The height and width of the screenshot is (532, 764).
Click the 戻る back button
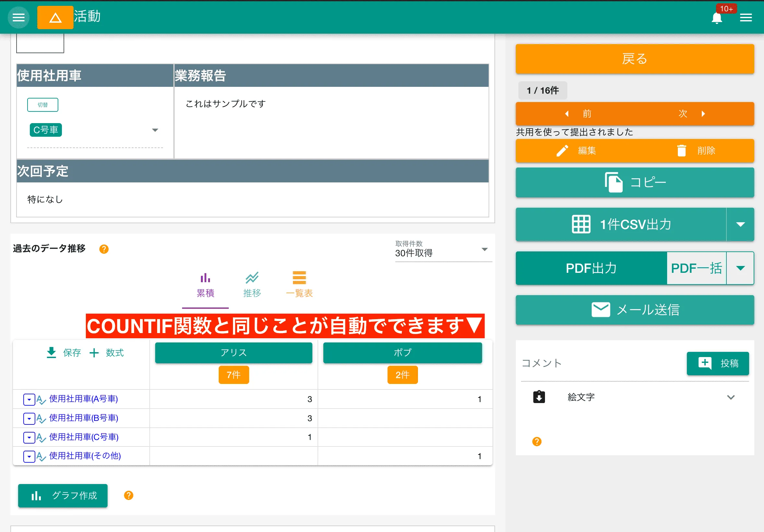tap(634, 59)
